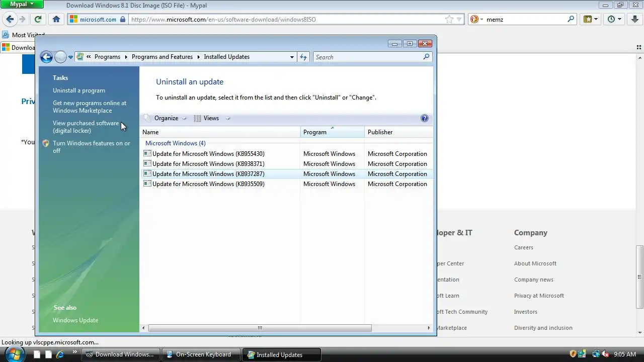Sort list by Program column header
644x362 pixels.
click(x=333, y=132)
